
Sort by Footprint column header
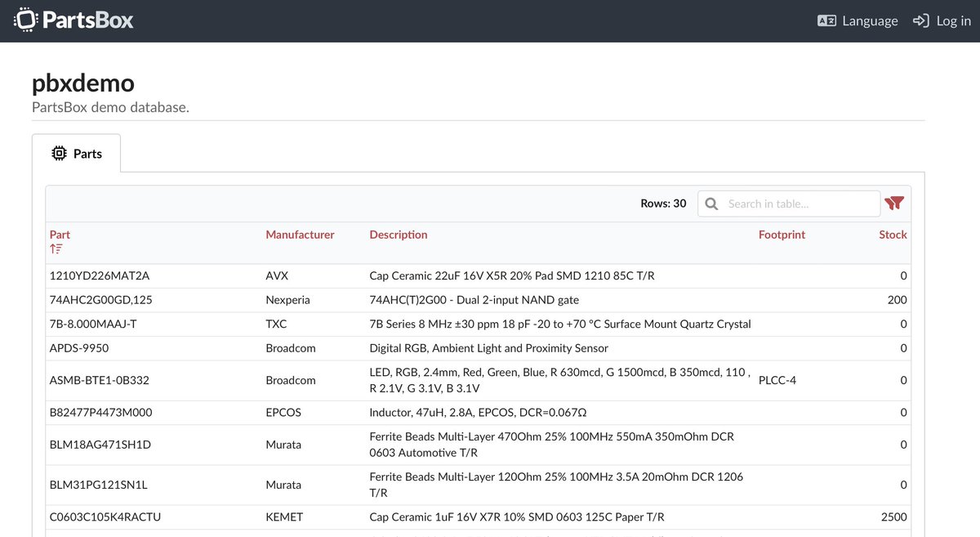tap(782, 235)
